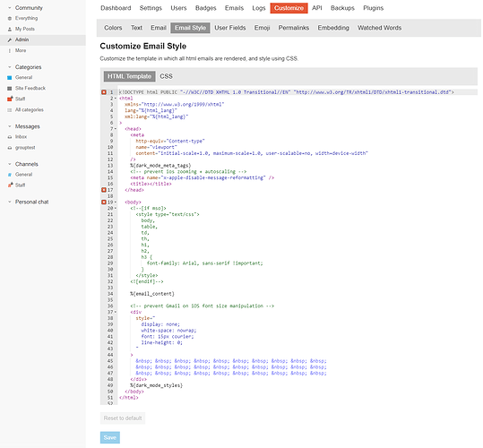Switch to the Emoji sub-tab

263,28
